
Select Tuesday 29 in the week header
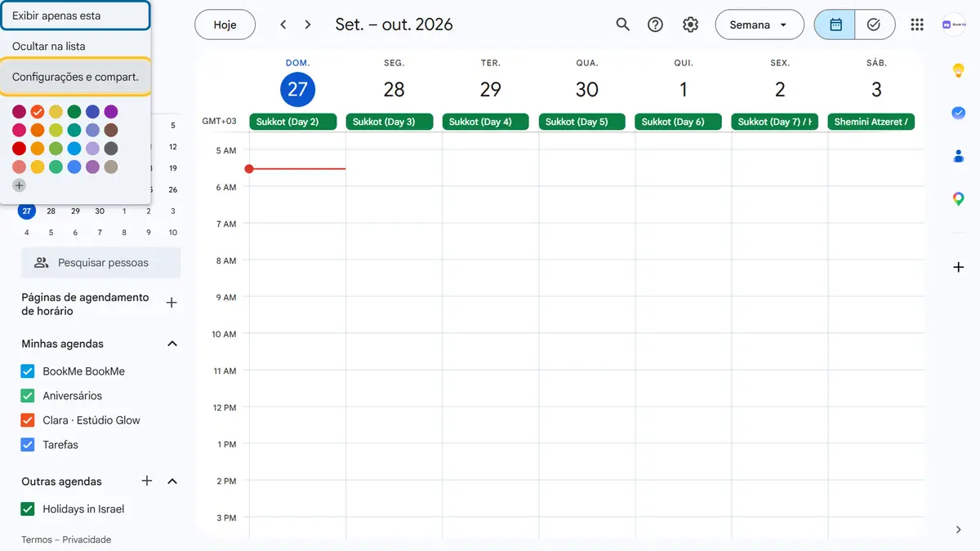pyautogui.click(x=490, y=89)
